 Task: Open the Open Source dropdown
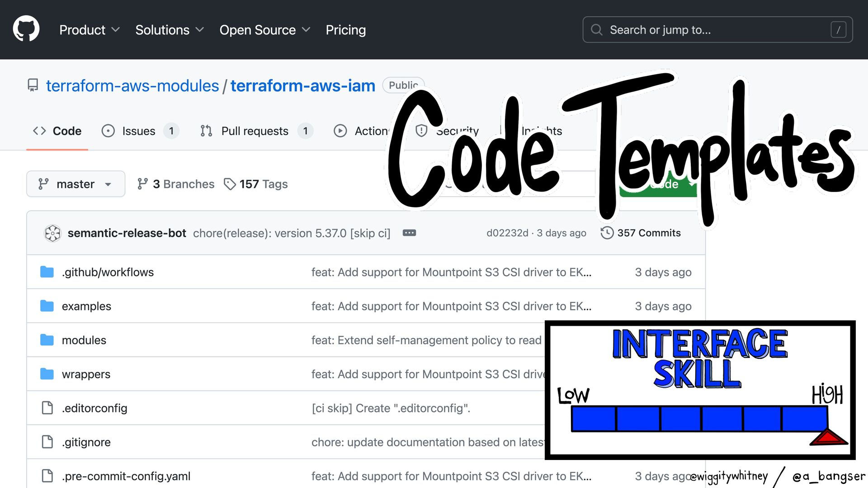click(x=265, y=30)
